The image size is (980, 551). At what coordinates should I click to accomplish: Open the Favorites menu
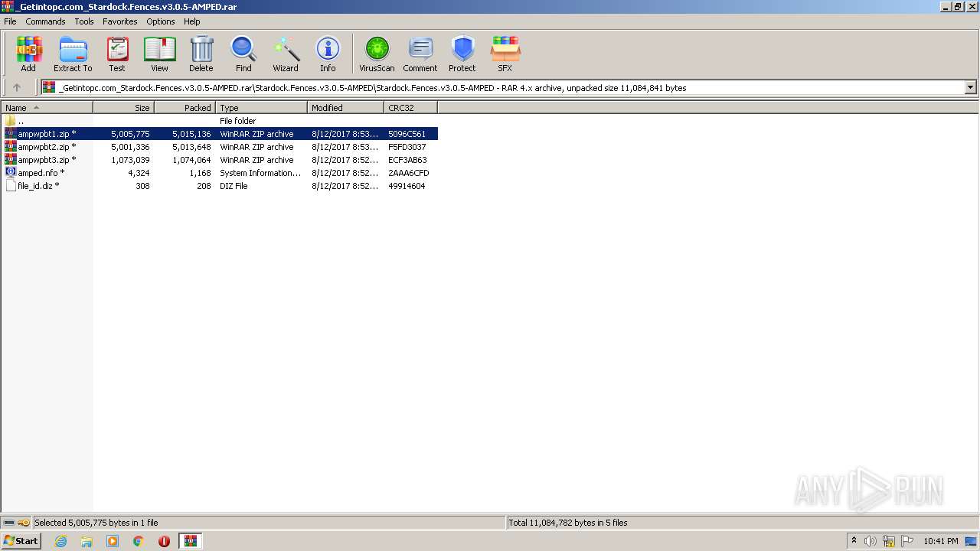point(120,21)
